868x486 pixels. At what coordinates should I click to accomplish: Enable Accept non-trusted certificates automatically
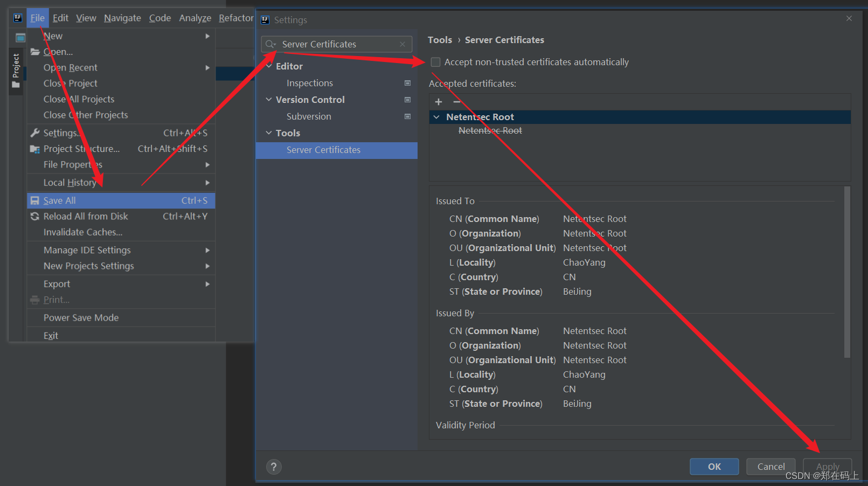435,61
